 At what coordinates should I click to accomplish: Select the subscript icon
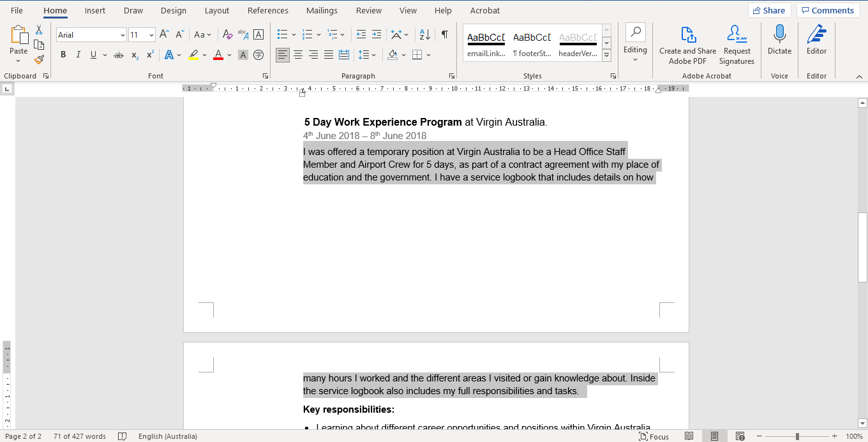[134, 55]
